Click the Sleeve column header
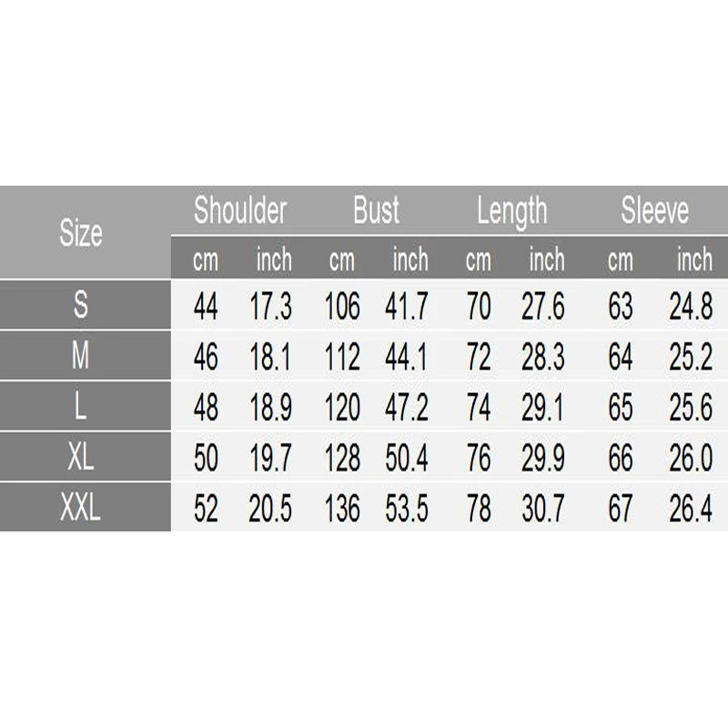This screenshot has width=728, height=728. click(x=655, y=211)
